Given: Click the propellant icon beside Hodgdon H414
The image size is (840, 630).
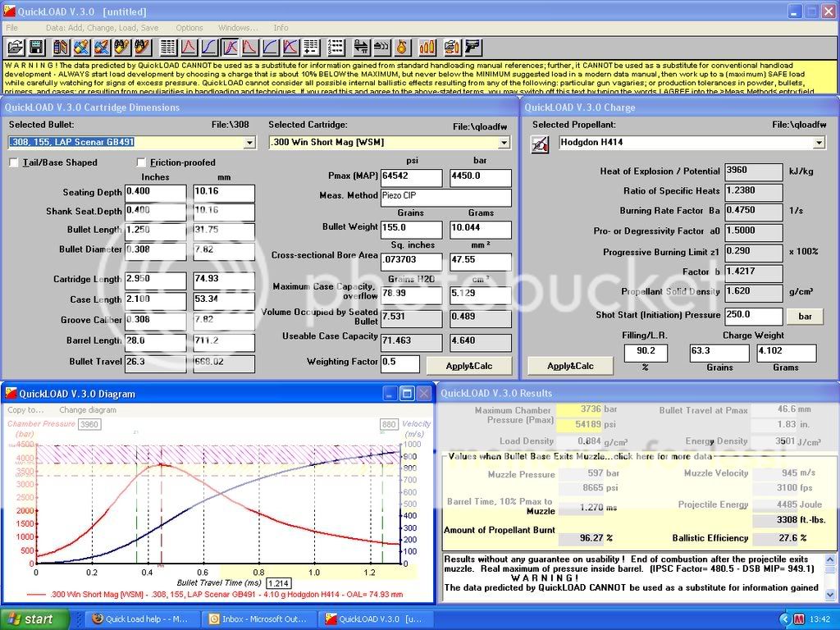Looking at the screenshot, I should [x=541, y=144].
